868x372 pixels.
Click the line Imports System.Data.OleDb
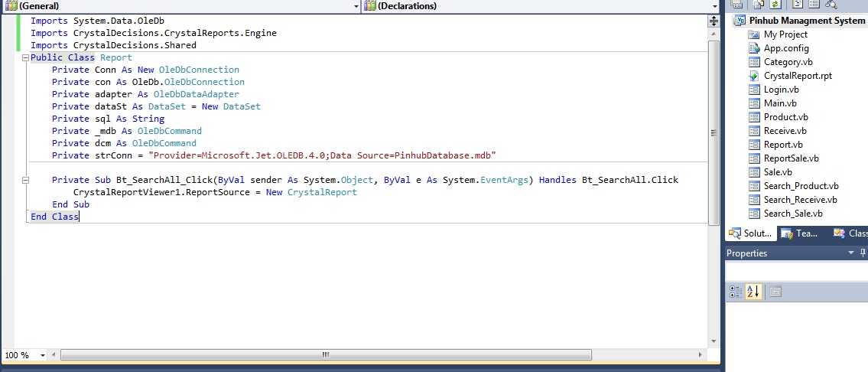[x=97, y=21]
